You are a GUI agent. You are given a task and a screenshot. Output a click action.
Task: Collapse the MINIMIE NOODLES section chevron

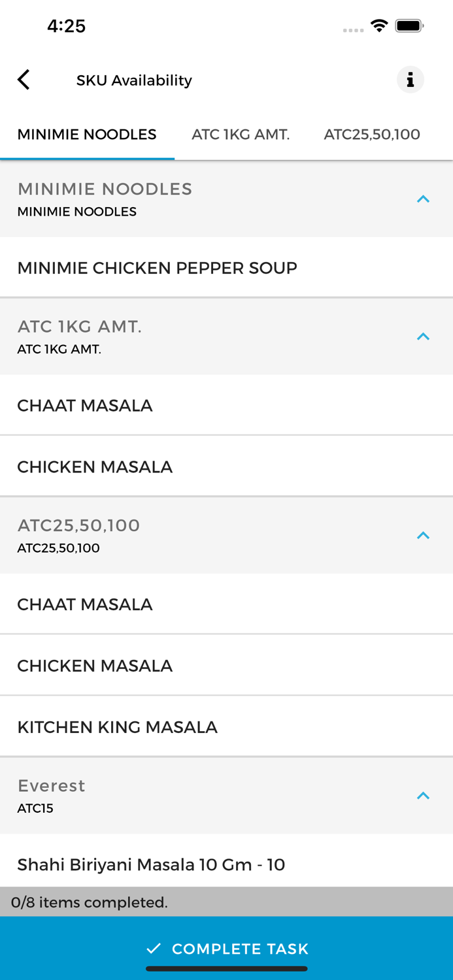424,199
